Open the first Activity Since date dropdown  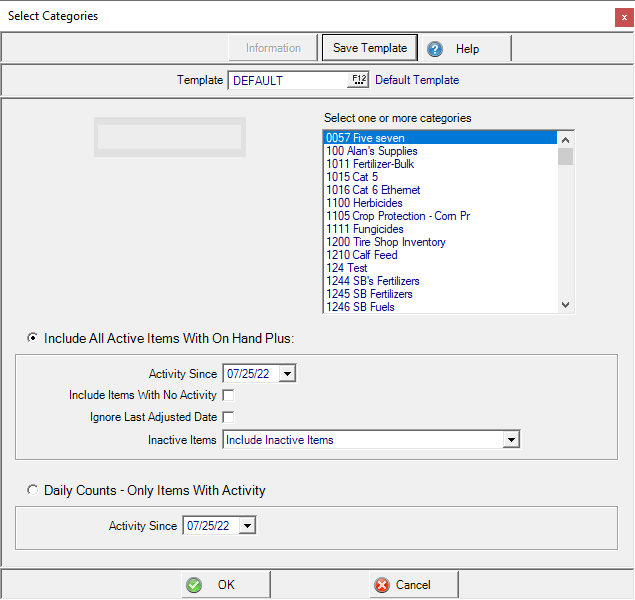288,374
